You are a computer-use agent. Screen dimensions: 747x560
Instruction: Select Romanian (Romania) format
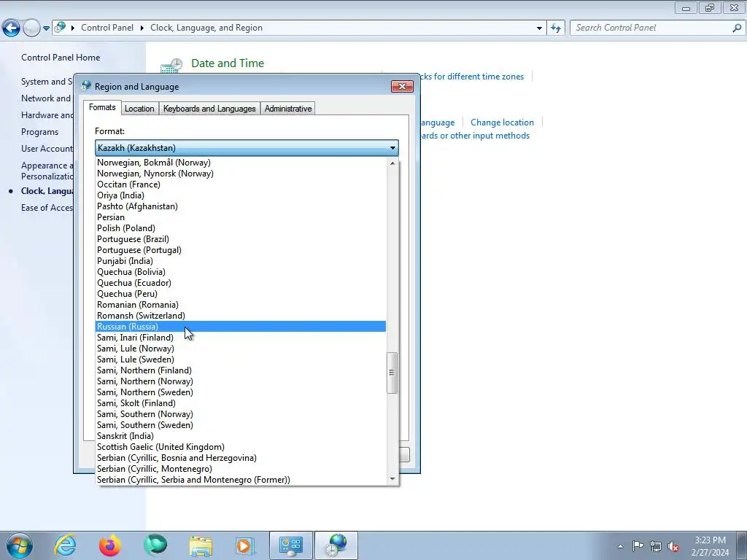coord(241,305)
